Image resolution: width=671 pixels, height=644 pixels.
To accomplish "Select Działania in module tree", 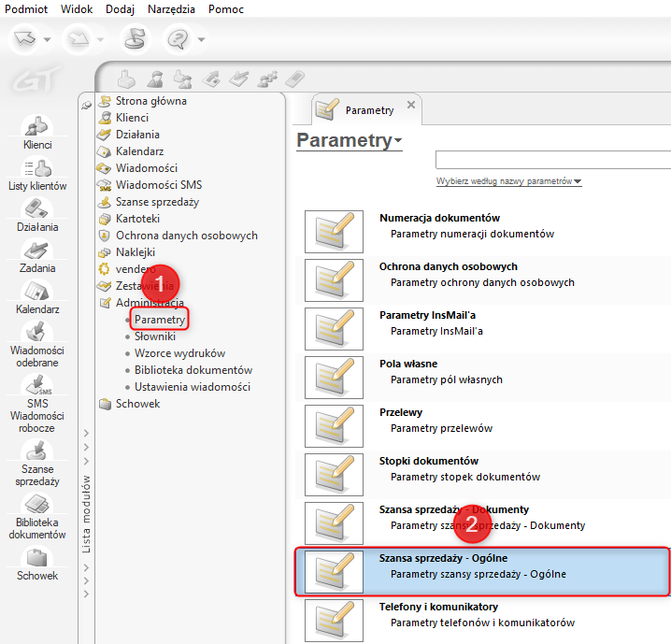I will [137, 135].
